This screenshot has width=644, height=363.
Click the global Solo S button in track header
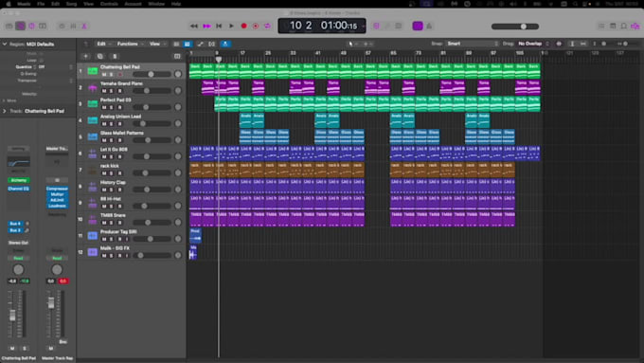pos(115,56)
